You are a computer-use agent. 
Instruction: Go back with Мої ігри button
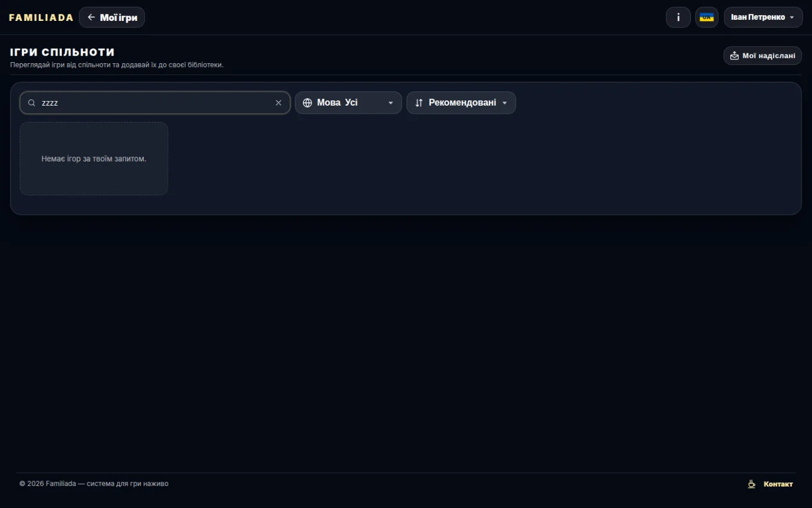[112, 17]
